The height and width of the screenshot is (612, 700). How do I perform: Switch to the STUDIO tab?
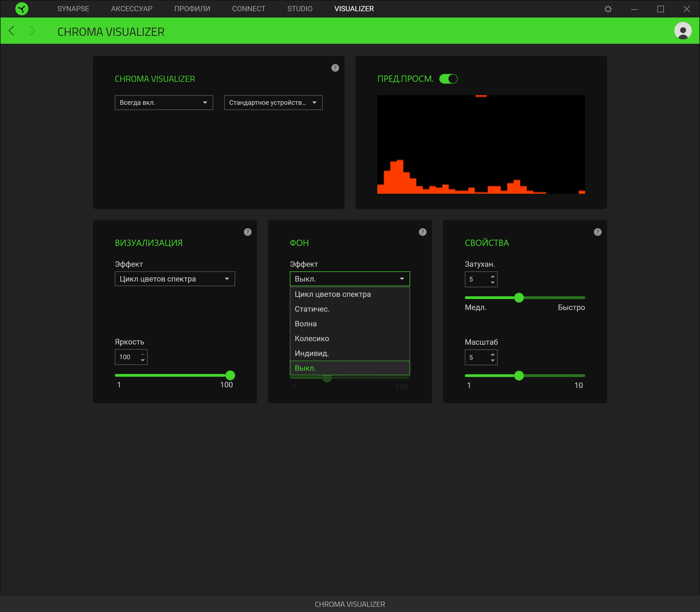click(300, 9)
